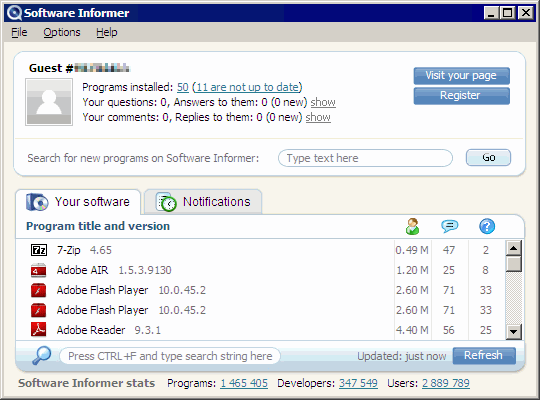Open the Users stat link 2 889 789
The image size is (540, 400).
(x=446, y=383)
